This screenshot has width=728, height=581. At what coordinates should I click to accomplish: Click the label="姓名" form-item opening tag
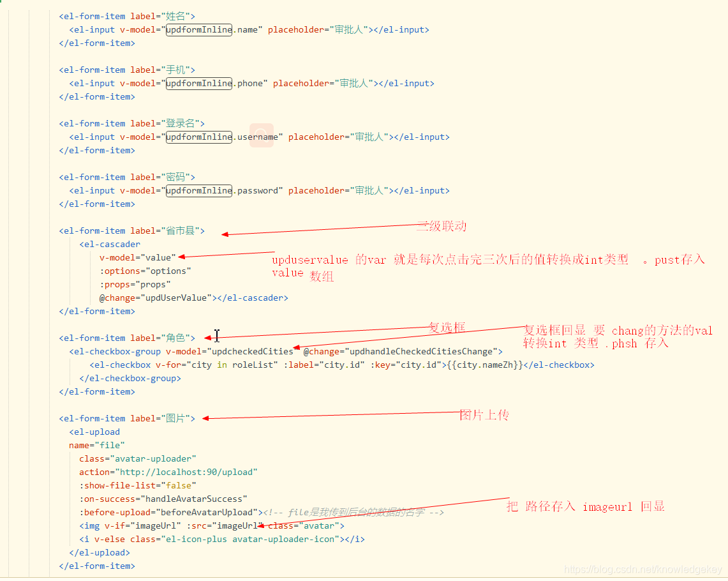[x=127, y=16]
